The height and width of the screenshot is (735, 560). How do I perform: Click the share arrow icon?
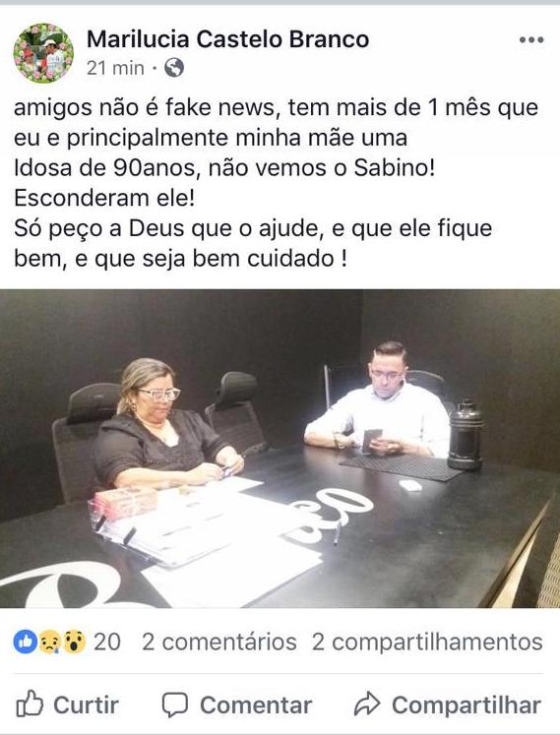367,704
